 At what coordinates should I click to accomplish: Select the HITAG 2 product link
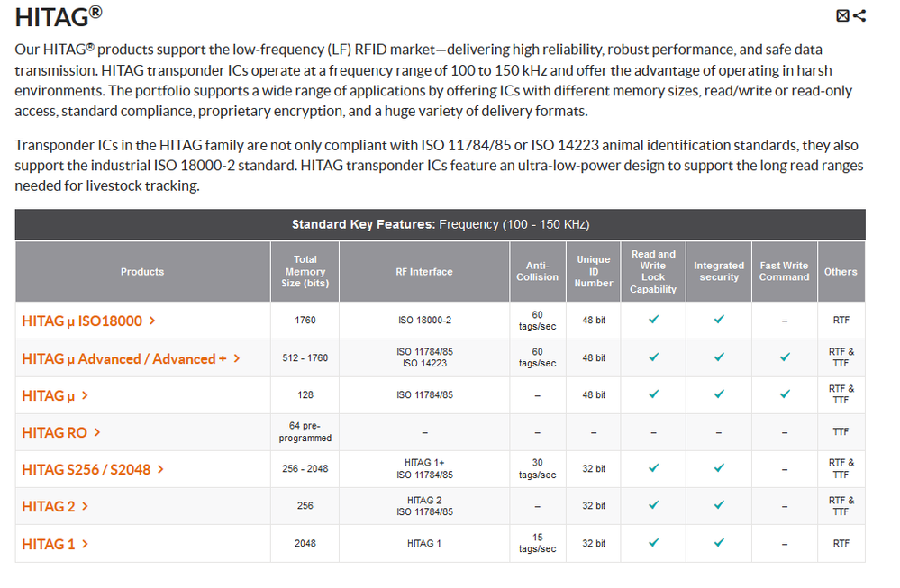click(x=48, y=506)
